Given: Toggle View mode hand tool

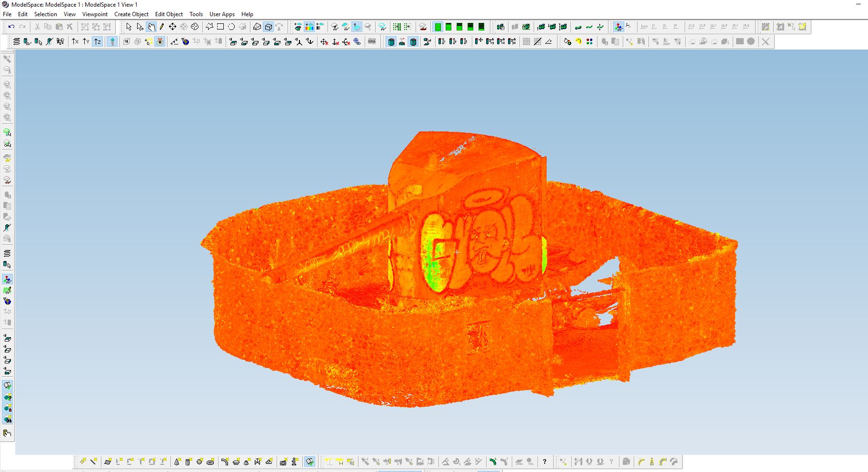Looking at the screenshot, I should pos(151,27).
